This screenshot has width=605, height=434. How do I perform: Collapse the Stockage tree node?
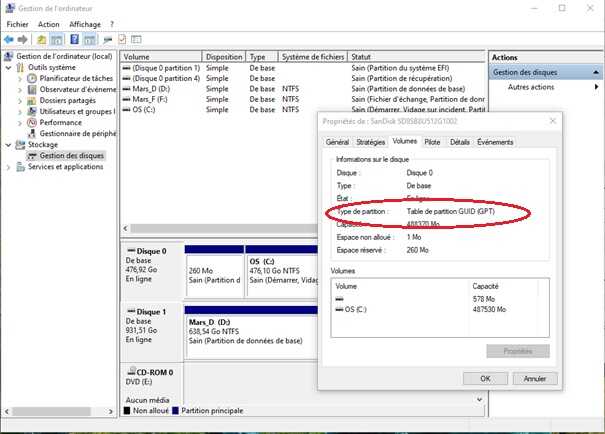[8, 145]
